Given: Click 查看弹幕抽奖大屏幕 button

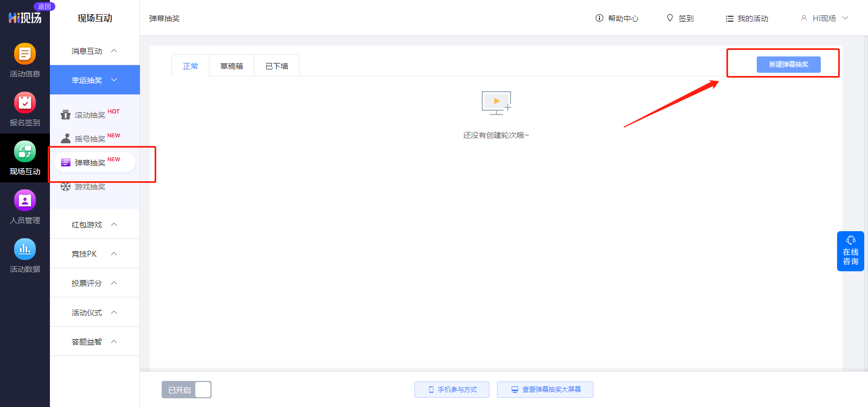Looking at the screenshot, I should click(x=545, y=390).
